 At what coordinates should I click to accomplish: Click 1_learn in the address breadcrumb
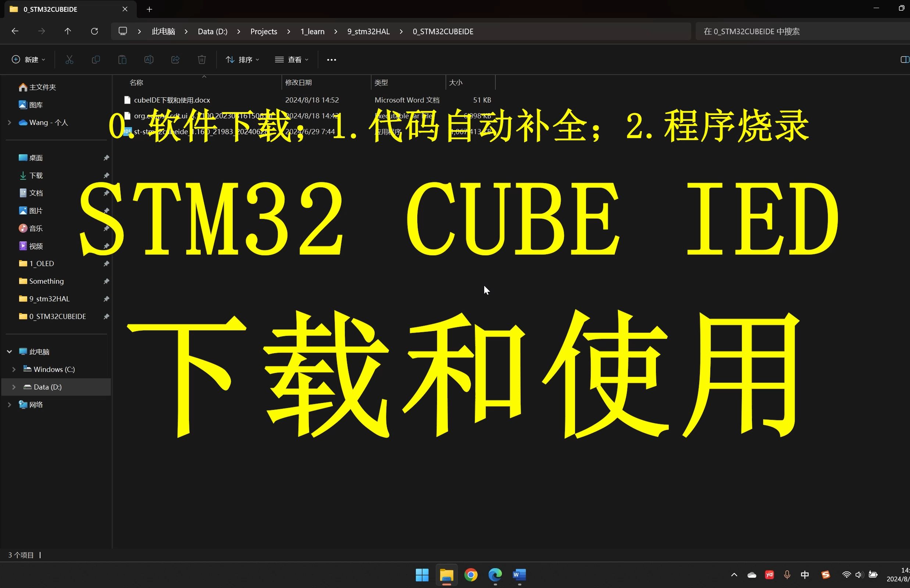313,31
